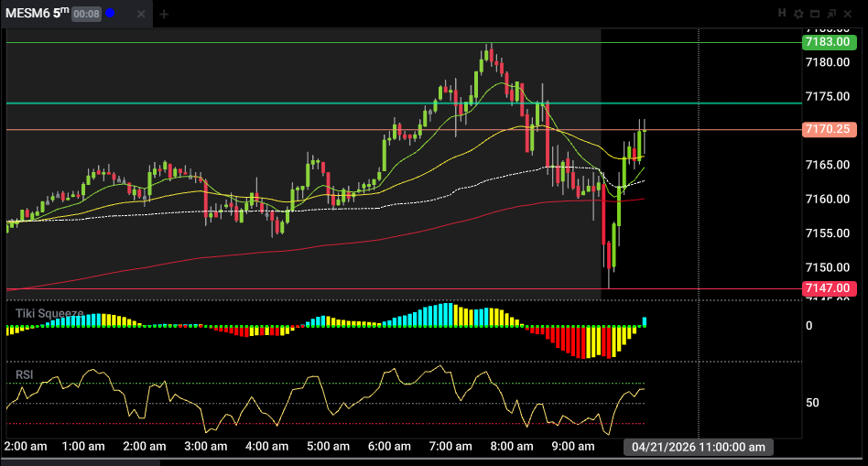This screenshot has height=466, width=868.
Task: Click the blue link-color dot on tab
Action: pyautogui.click(x=110, y=14)
